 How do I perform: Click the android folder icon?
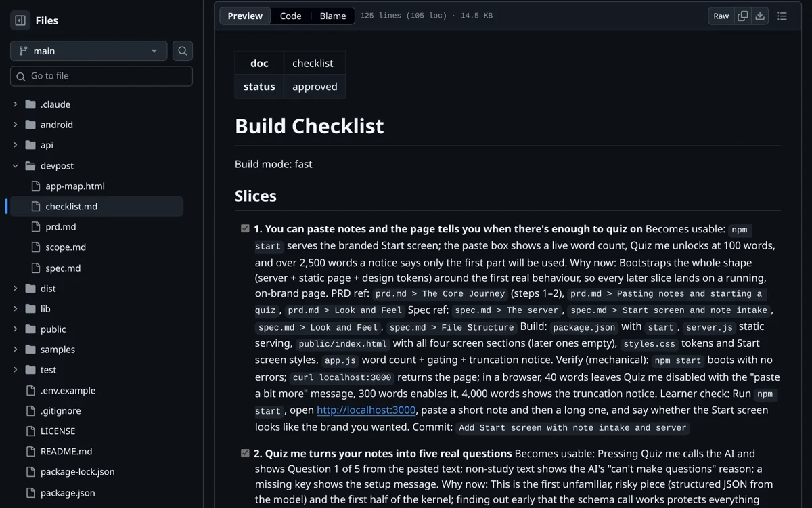pyautogui.click(x=30, y=125)
